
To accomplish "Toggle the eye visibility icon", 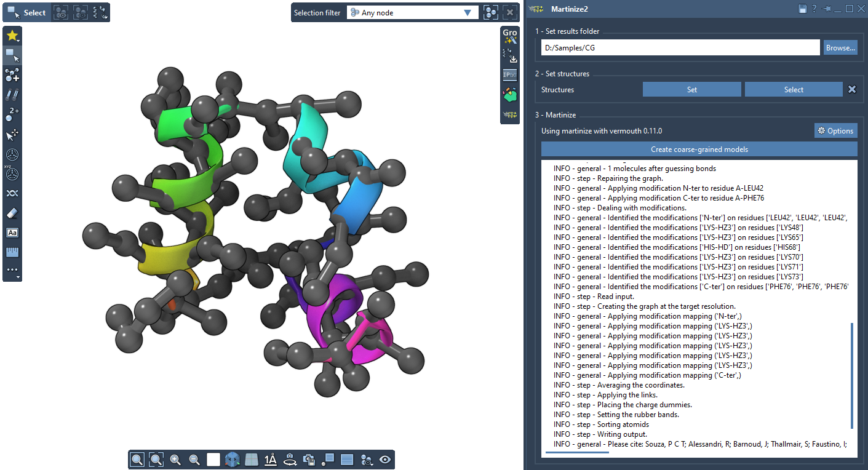I will tap(385, 460).
